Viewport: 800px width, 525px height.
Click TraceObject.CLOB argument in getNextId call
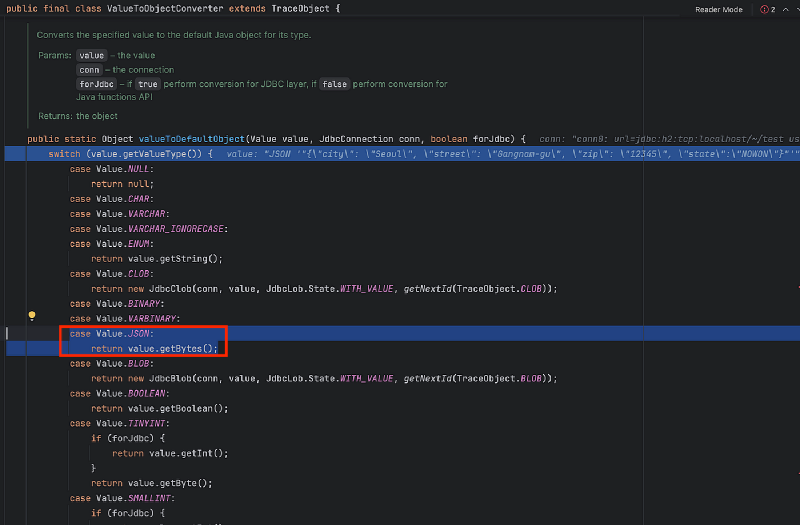point(499,289)
